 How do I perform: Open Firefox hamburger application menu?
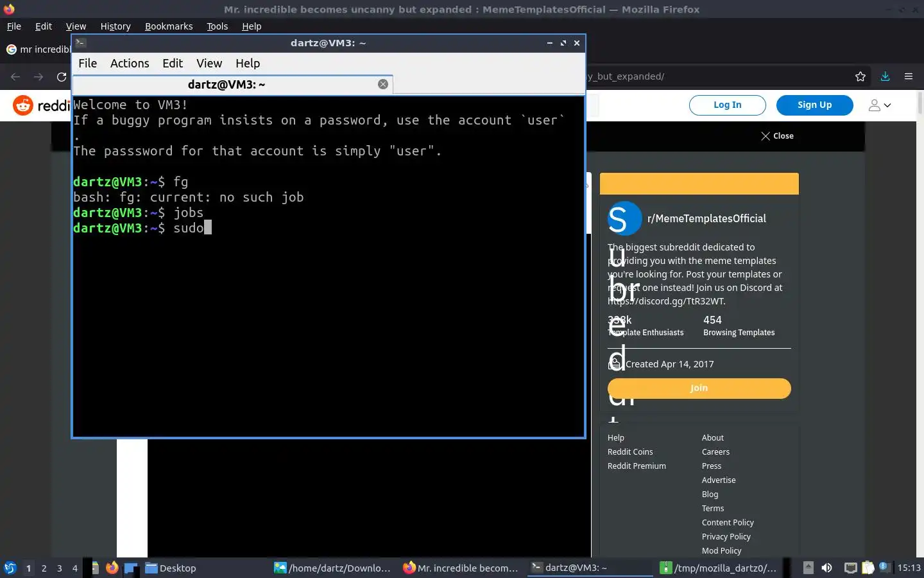909,76
